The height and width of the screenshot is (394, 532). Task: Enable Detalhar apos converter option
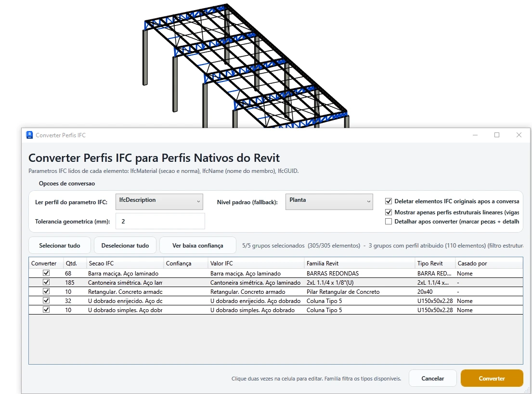389,222
